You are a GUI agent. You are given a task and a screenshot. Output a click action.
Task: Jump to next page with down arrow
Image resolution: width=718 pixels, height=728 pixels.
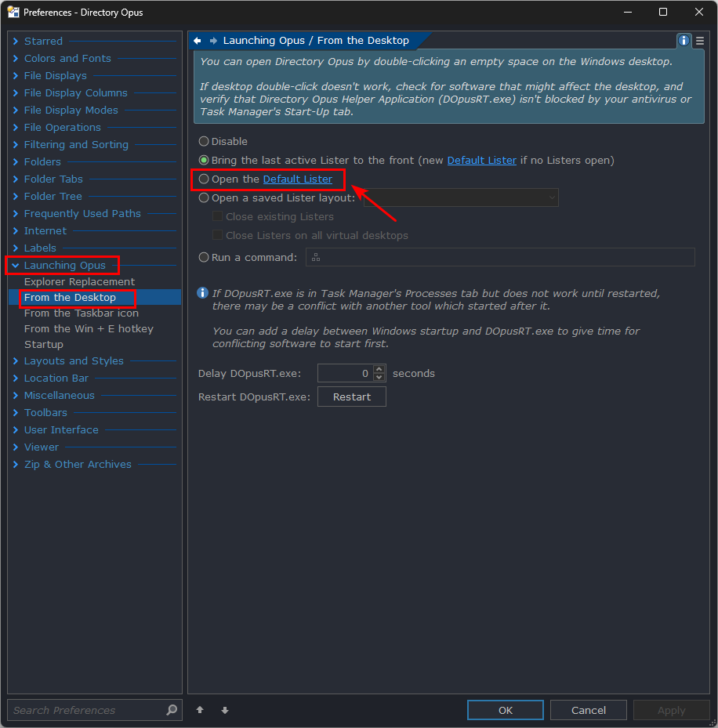click(x=225, y=710)
